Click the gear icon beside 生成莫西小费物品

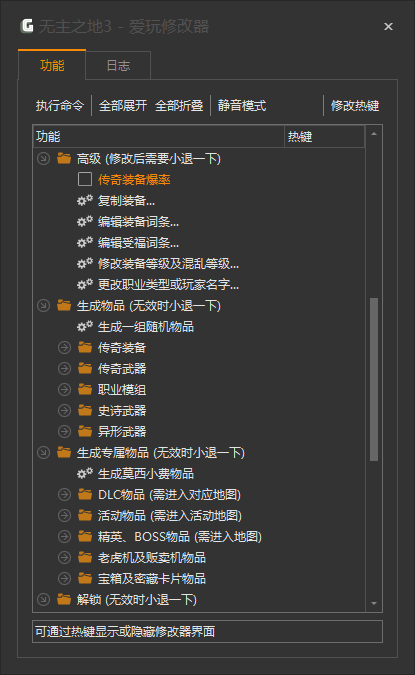pos(85,474)
